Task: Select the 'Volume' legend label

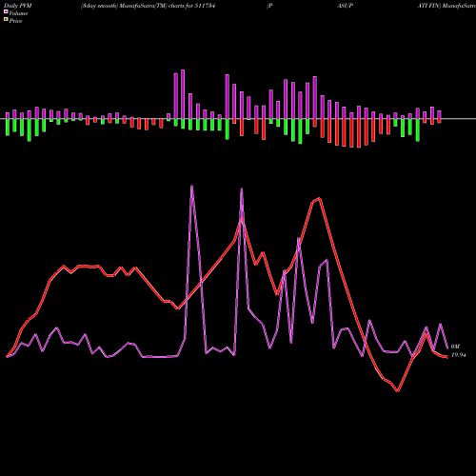Action: point(18,13)
